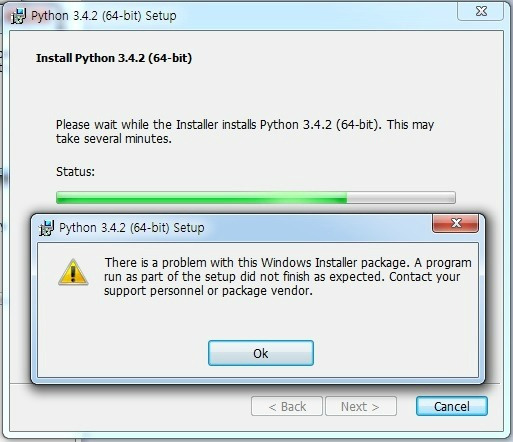Close the error dialog with the red X
This screenshot has height=442, width=513.
(455, 223)
